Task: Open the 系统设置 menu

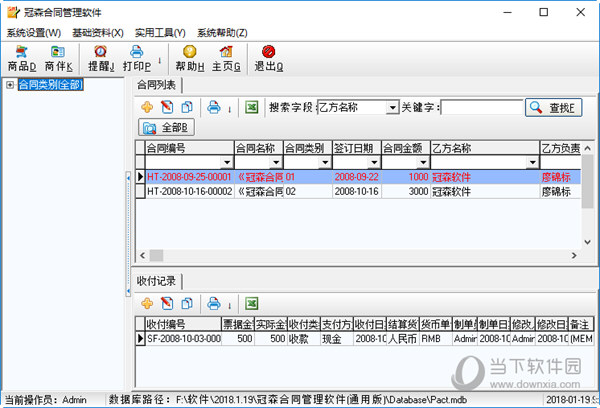Action: tap(33, 33)
